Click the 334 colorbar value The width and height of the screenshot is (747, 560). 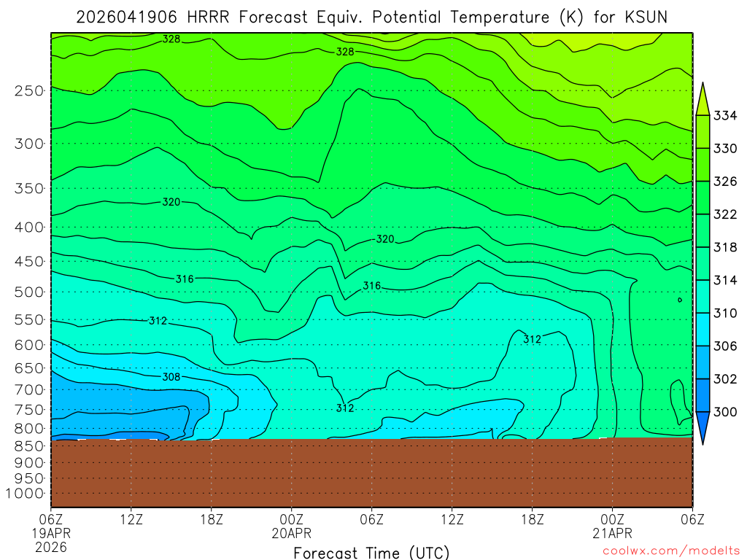click(725, 116)
